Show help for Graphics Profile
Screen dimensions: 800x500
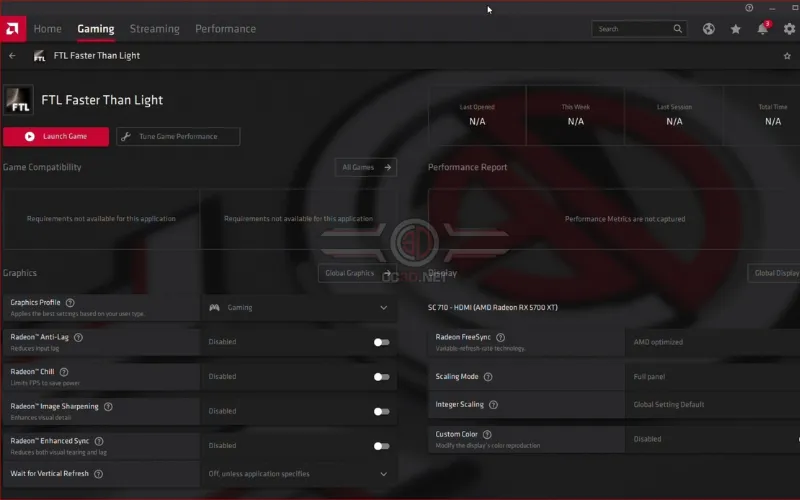click(70, 303)
